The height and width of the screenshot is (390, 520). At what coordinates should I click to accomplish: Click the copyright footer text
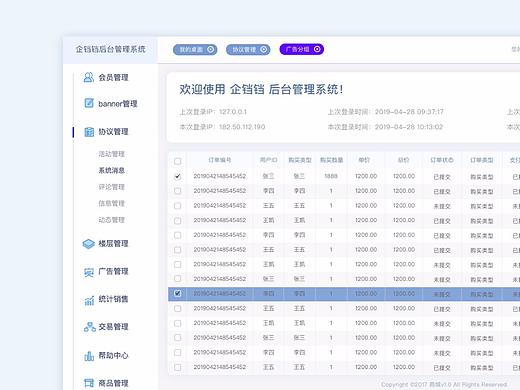(x=444, y=385)
